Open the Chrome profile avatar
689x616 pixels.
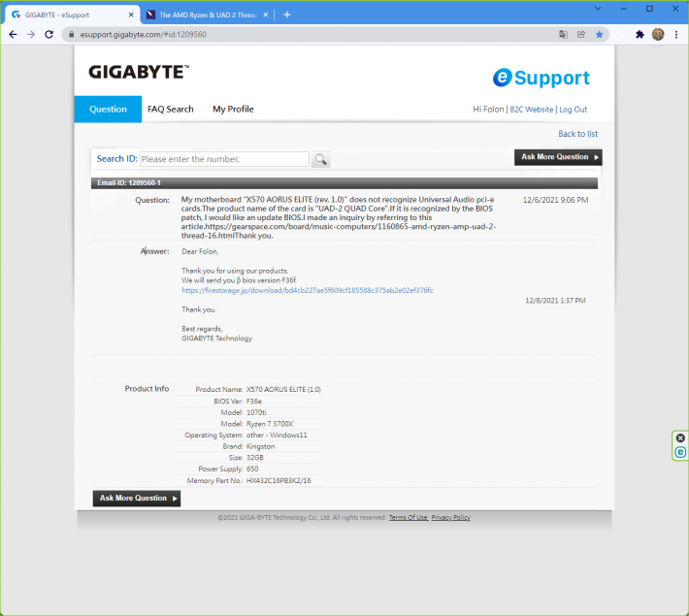pos(658,34)
